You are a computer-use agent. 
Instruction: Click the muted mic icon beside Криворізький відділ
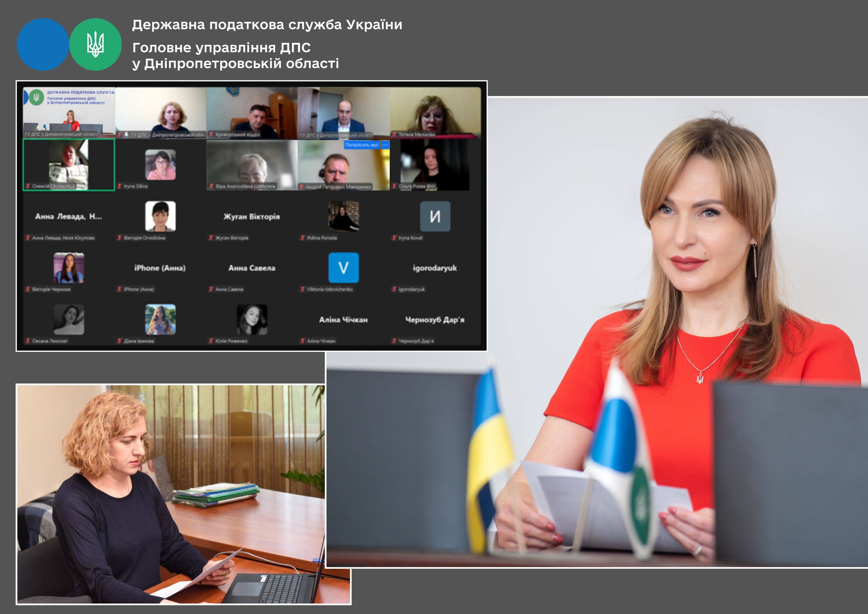pos(211,134)
